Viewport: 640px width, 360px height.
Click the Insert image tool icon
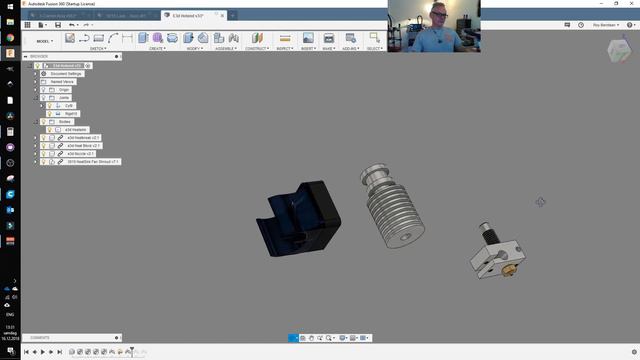coord(308,38)
